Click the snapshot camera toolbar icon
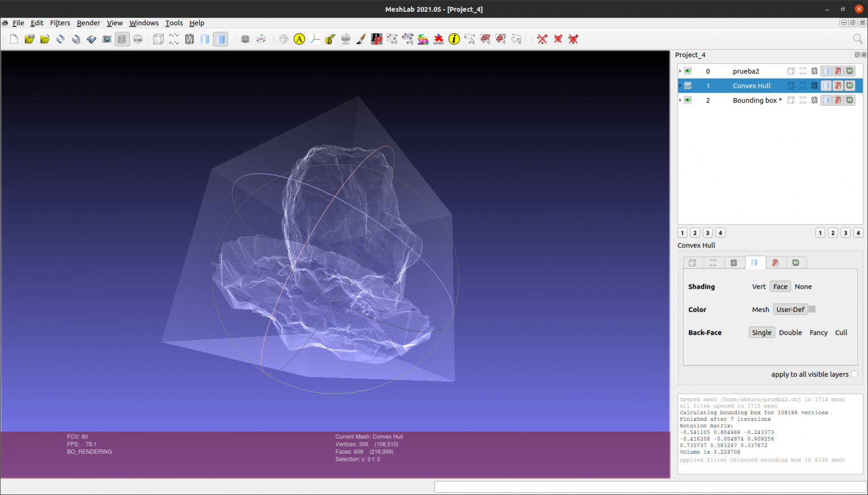868x495 pixels. [x=106, y=38]
